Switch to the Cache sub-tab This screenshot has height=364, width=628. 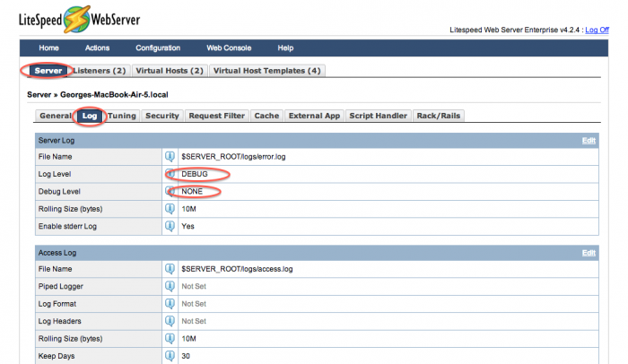266,116
